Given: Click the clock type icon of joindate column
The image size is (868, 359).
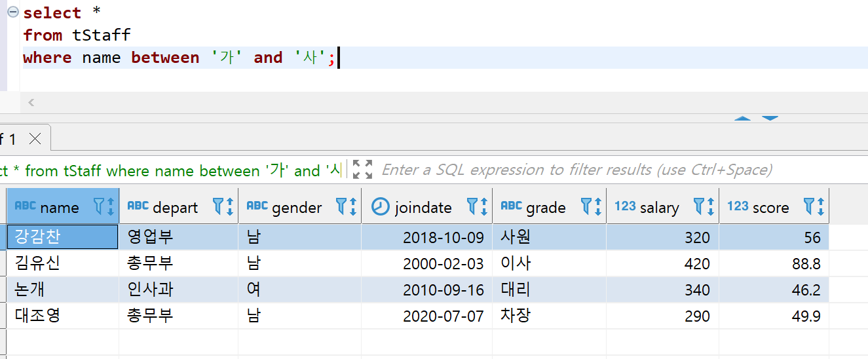Looking at the screenshot, I should tap(380, 206).
